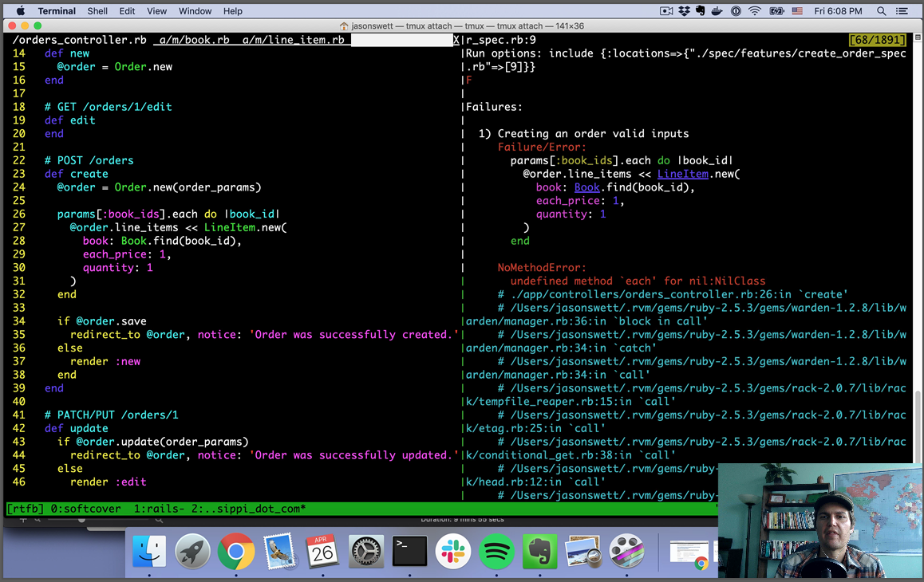Click the window title jasonswett — tmux attach
This screenshot has width=924, height=582.
pos(468,26)
